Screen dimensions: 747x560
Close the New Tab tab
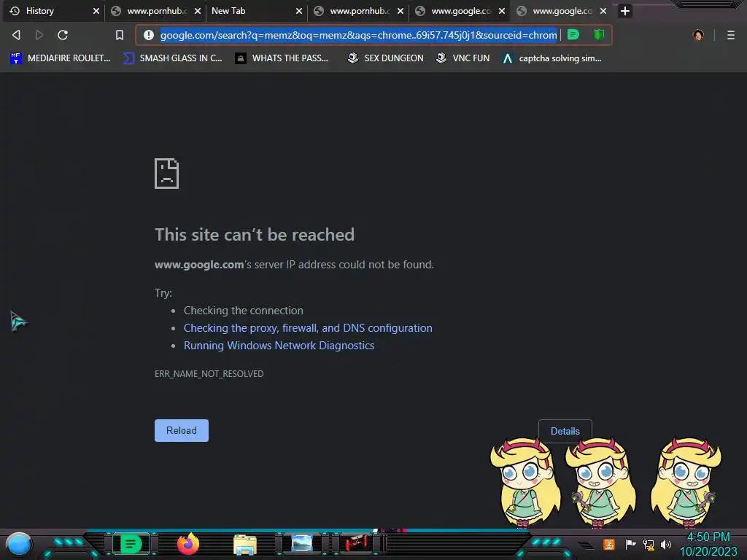tap(298, 11)
